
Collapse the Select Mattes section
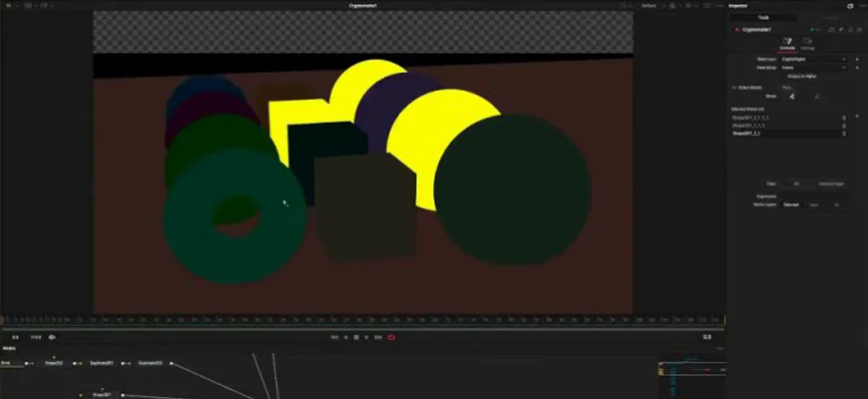click(734, 88)
